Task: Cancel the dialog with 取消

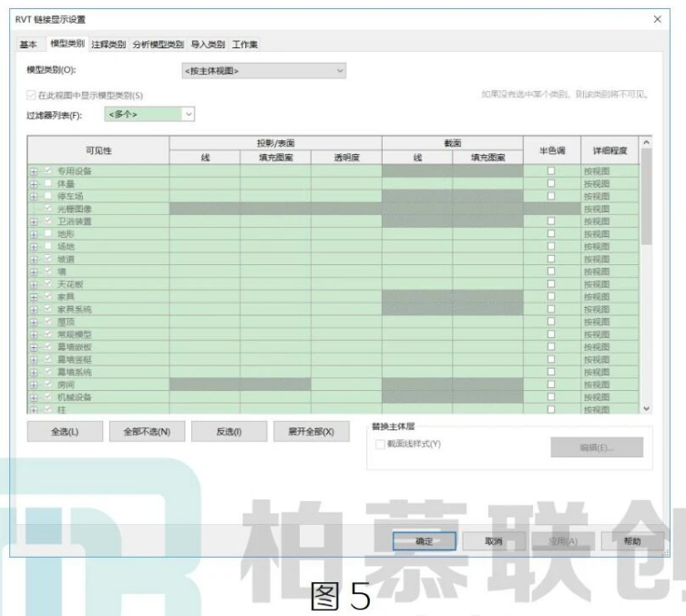Action: point(494,541)
